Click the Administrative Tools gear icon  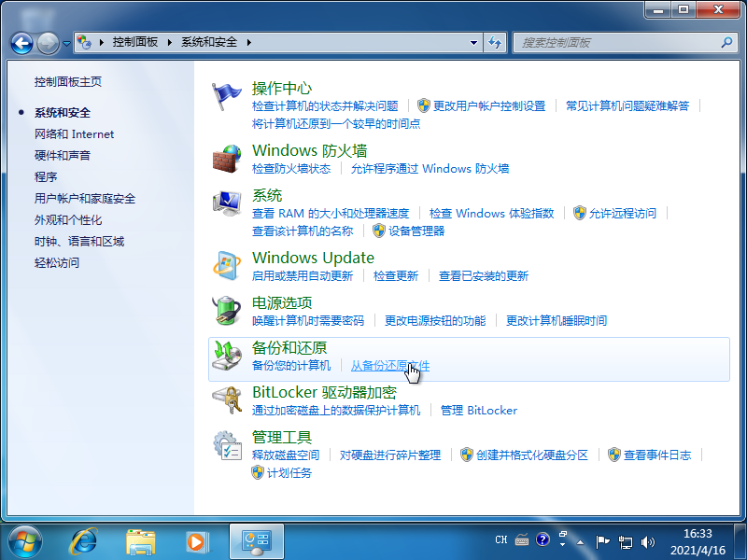coord(227,445)
